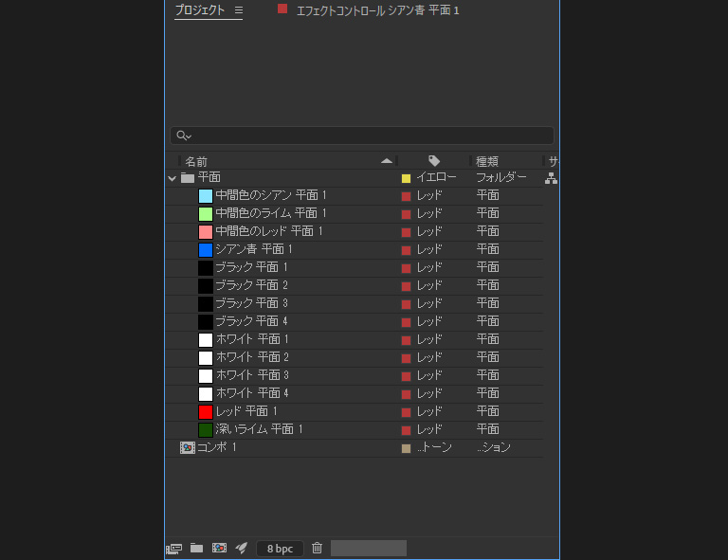Image resolution: width=728 pixels, height=560 pixels.
Task: Collapse the 平面 folder
Action: click(172, 178)
